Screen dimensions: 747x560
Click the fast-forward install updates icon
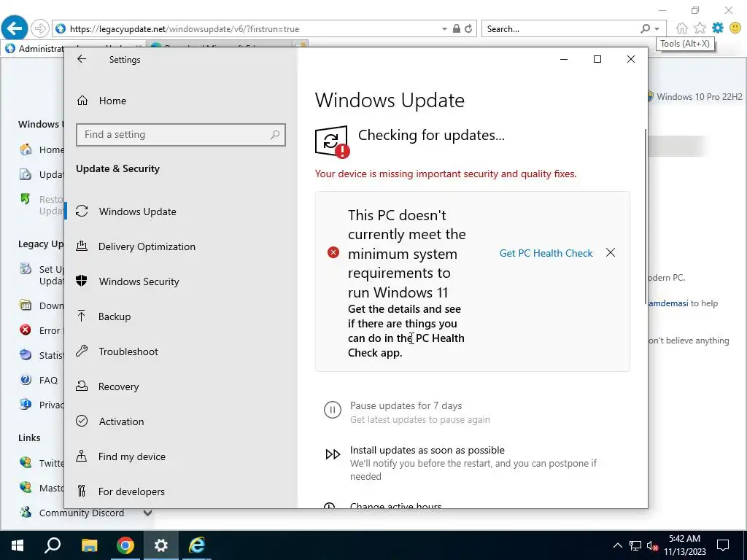pos(333,454)
